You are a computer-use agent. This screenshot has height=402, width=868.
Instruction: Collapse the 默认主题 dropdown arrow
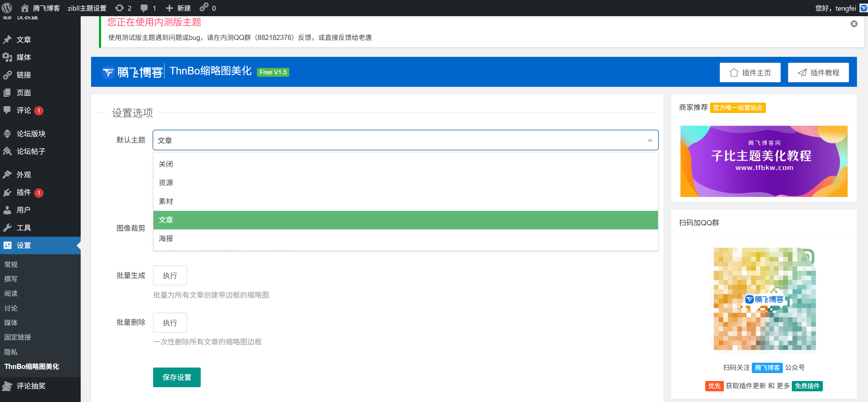pyautogui.click(x=650, y=140)
